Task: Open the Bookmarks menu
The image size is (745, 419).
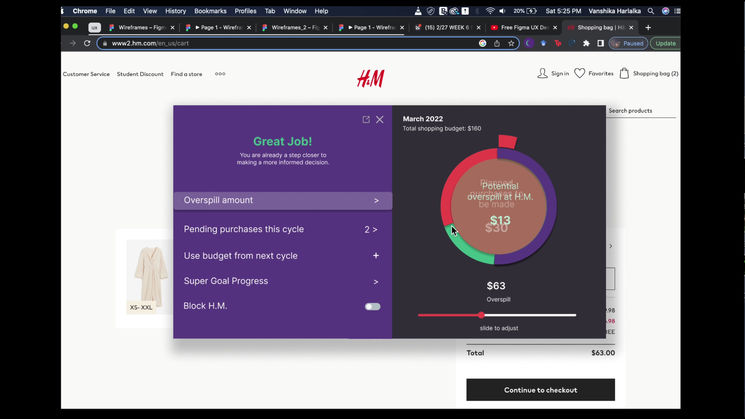Action: point(210,11)
